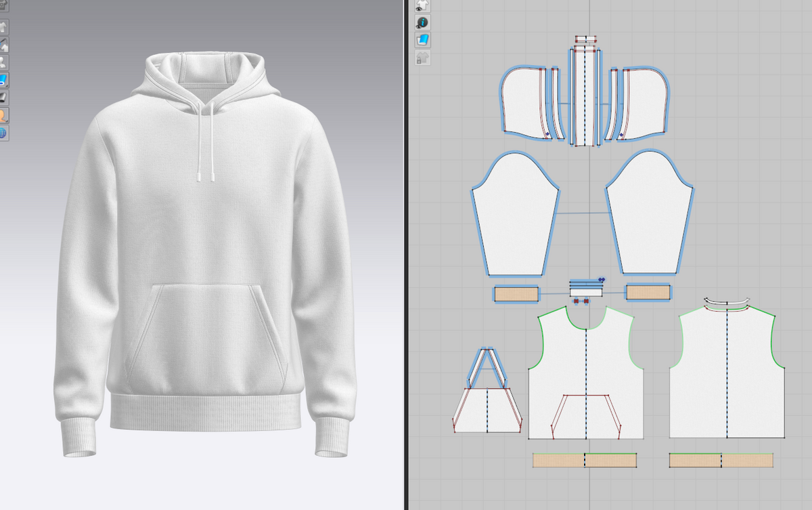Click the shirt-with-pencil display icon in 3D window
This screenshot has width=812, height=510.
click(3, 45)
